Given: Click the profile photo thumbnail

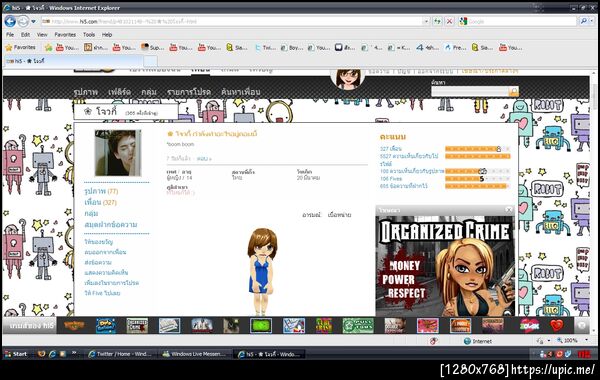Looking at the screenshot, I should pos(118,153).
